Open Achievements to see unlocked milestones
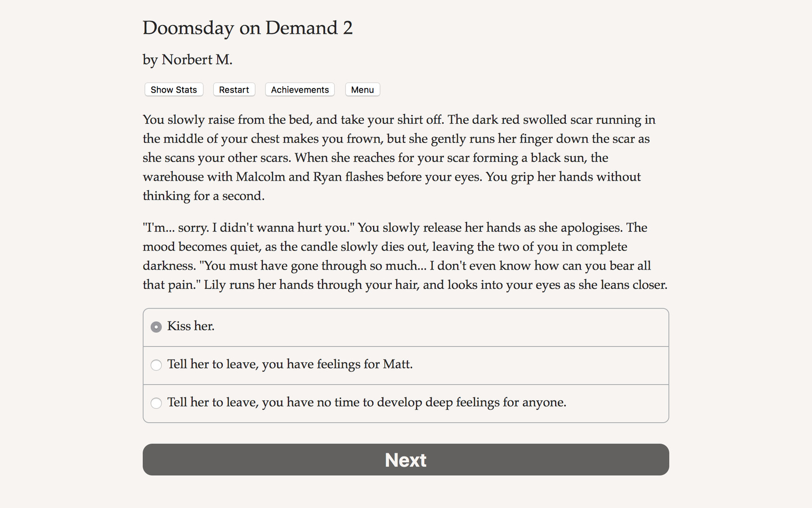Screen dimensions: 812x508 (x=299, y=89)
